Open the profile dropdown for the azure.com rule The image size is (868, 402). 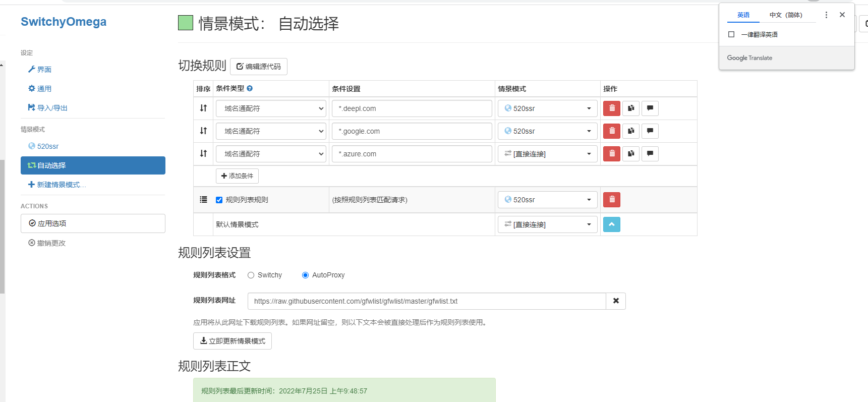click(x=548, y=154)
